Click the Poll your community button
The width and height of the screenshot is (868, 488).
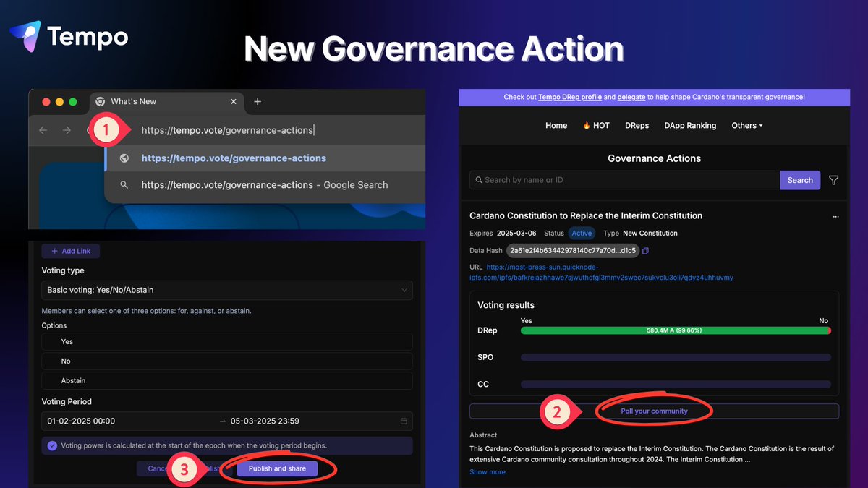coord(654,411)
